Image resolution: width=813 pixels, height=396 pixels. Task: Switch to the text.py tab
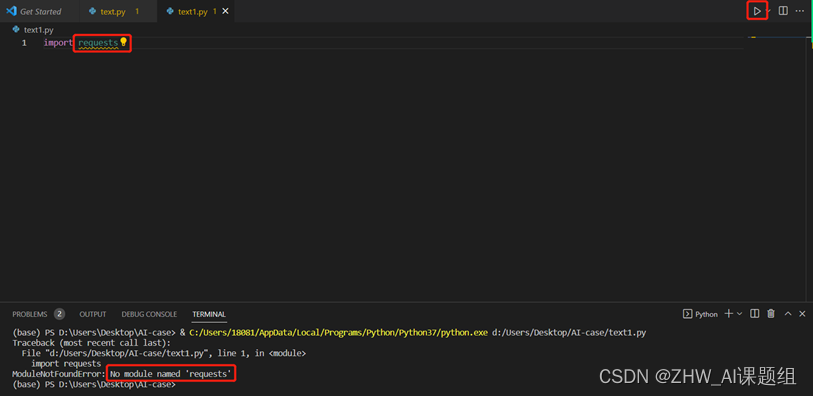point(113,11)
